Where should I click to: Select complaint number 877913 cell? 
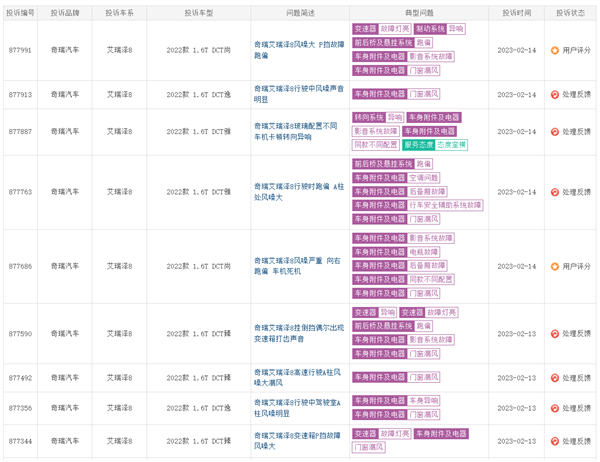coord(20,95)
